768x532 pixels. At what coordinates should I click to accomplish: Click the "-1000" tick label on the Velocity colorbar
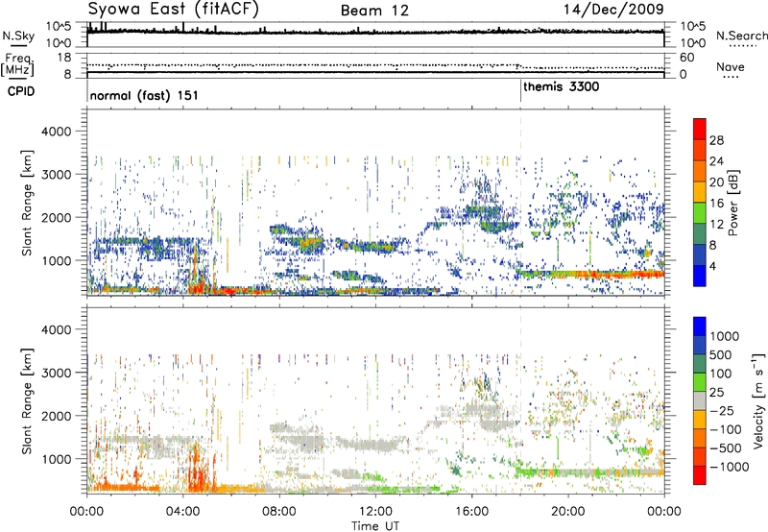pyautogui.click(x=729, y=467)
